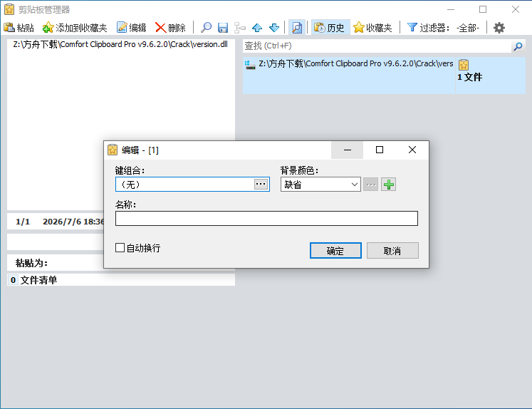The width and height of the screenshot is (532, 409).
Task: Click the magnifier search toolbar icon
Action: [x=206, y=28]
